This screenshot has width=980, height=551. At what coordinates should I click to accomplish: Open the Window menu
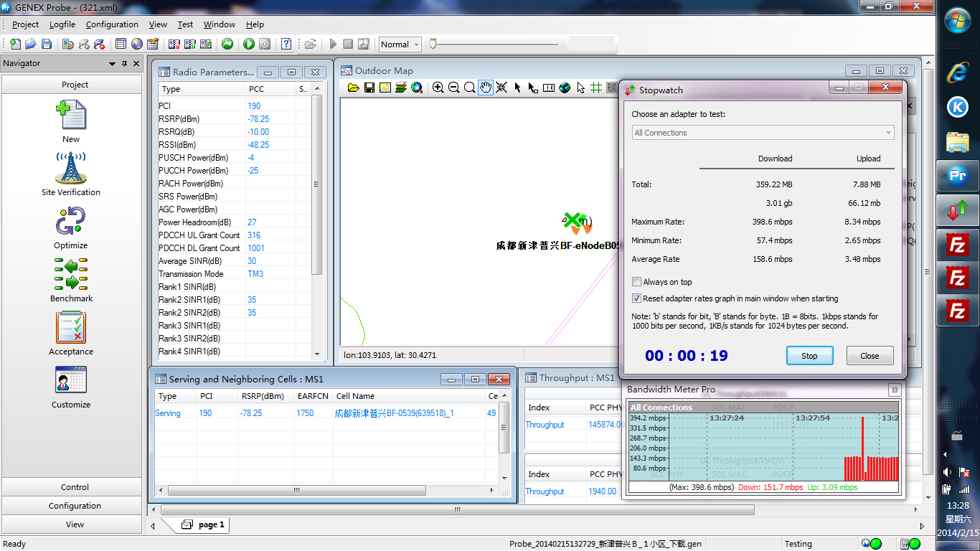coord(220,24)
